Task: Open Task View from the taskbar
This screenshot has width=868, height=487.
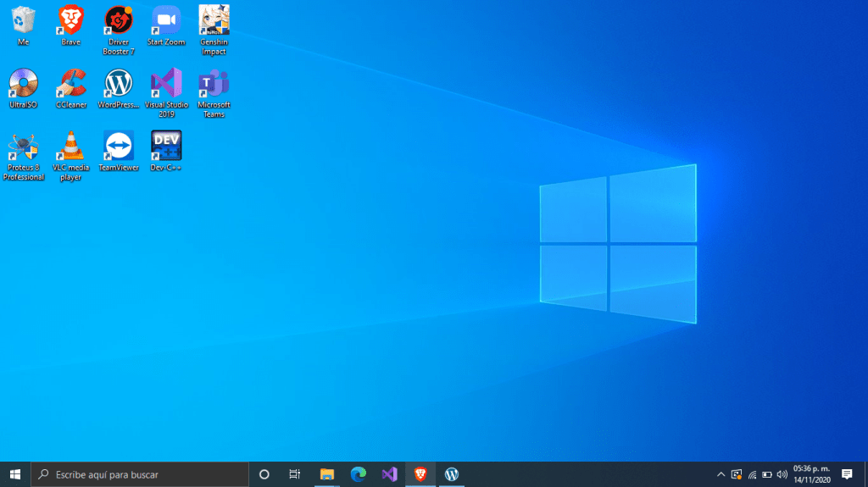Action: 294,474
